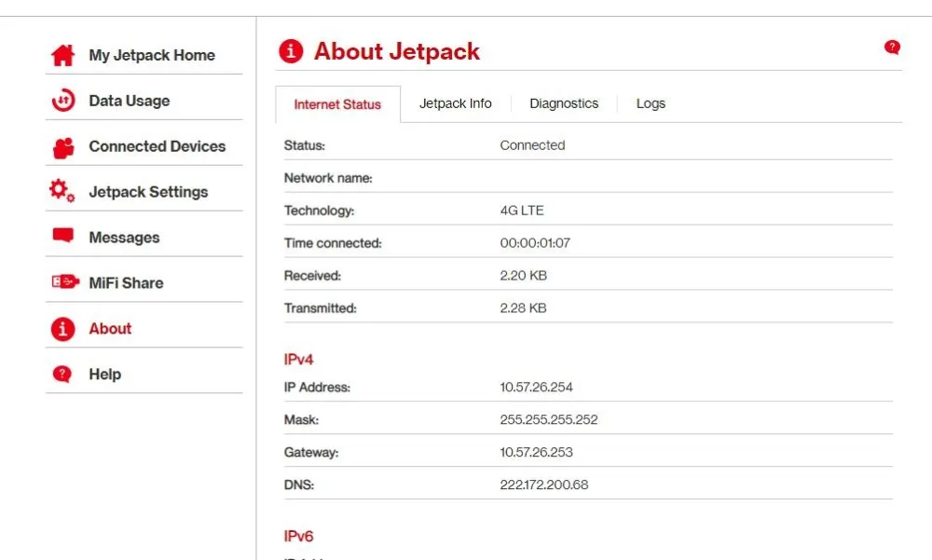Click the IP Address value 10.57.26.254
The width and height of the screenshot is (932, 560).
click(536, 387)
